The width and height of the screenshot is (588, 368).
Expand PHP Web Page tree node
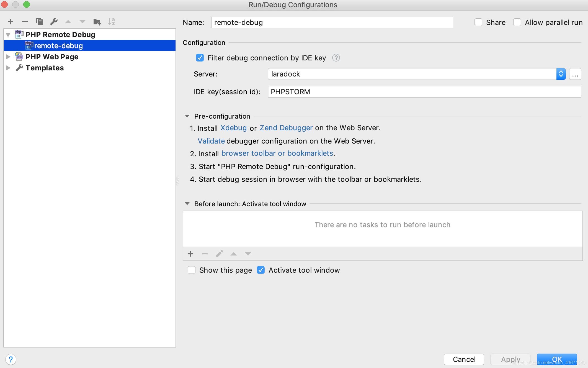(8, 57)
